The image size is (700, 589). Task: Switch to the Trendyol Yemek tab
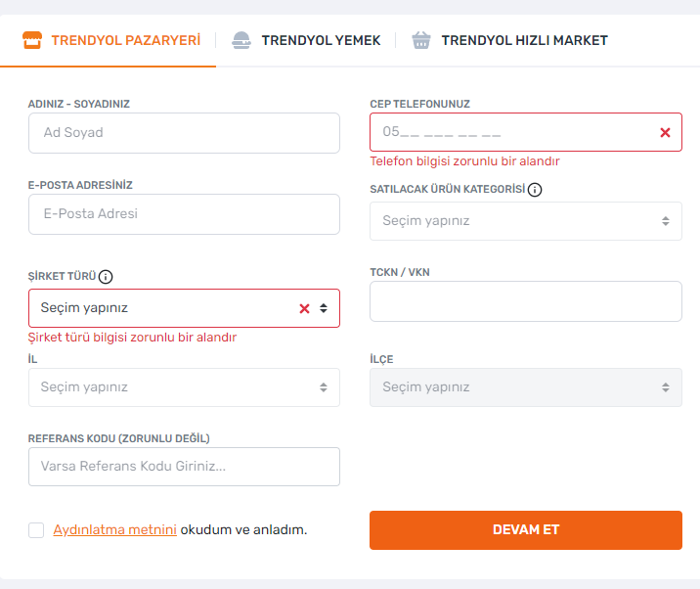[320, 40]
